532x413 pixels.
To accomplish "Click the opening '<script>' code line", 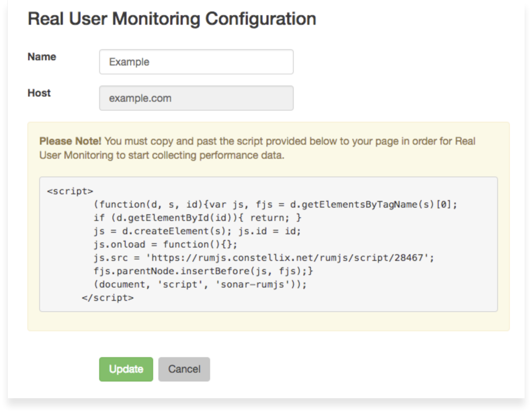I will click(70, 191).
